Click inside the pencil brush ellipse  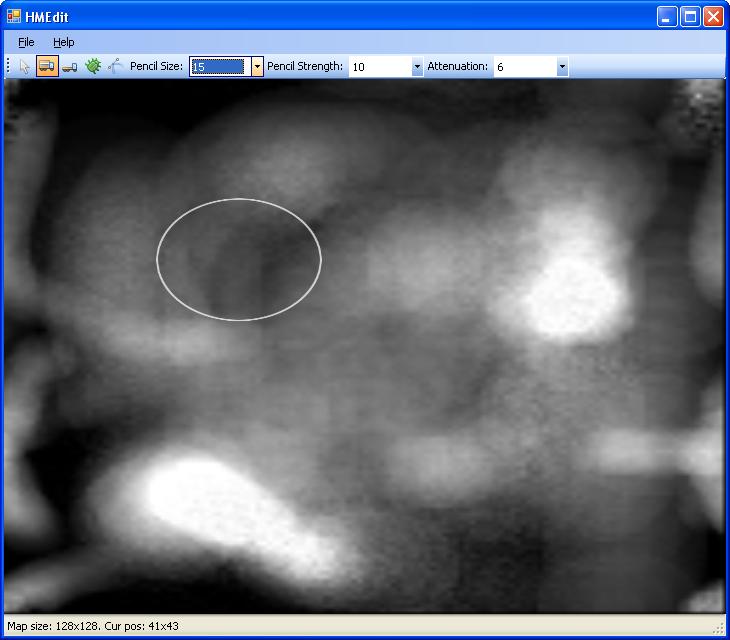coord(239,260)
